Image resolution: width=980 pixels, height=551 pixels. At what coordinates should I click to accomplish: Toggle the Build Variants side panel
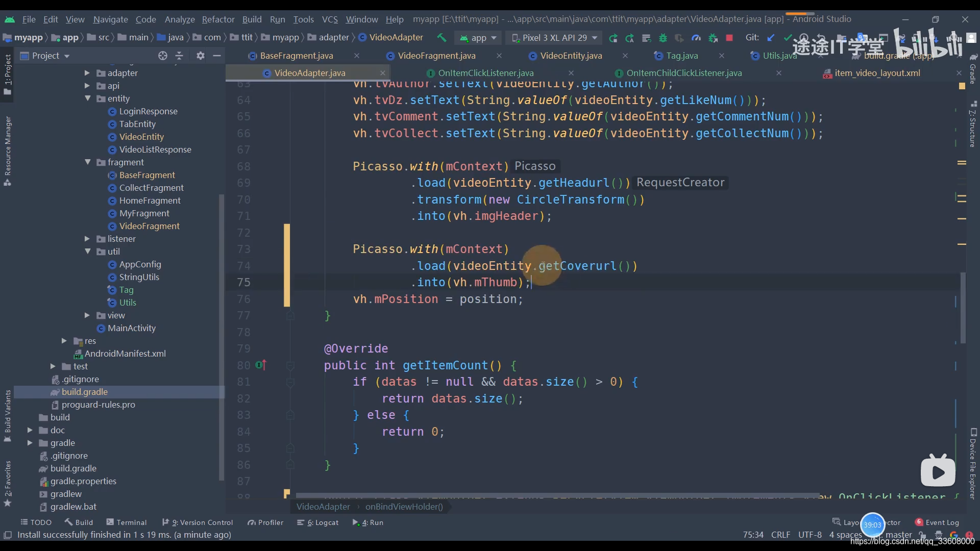tap(8, 415)
